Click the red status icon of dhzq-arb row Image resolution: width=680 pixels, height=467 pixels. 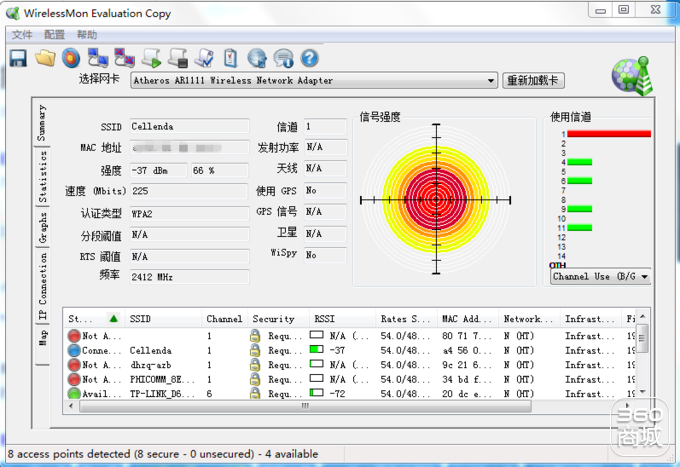[74, 365]
